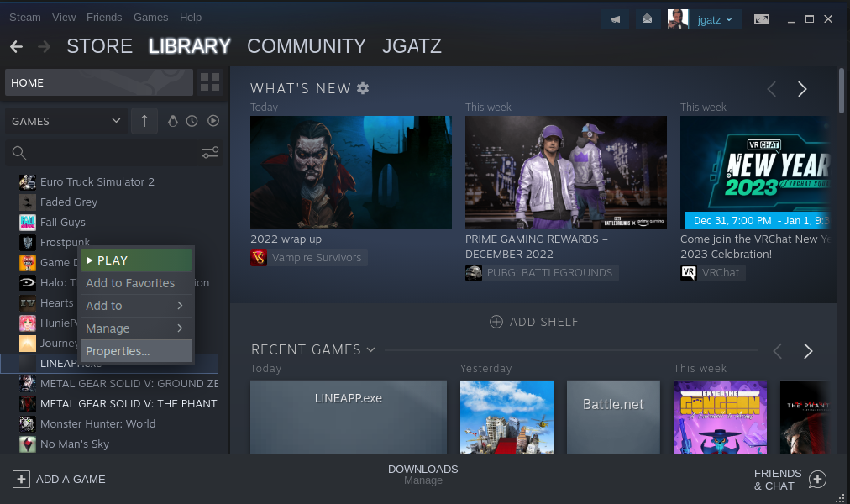Open the advanced filter sliders icon
Screen dimensions: 850x504
point(210,153)
